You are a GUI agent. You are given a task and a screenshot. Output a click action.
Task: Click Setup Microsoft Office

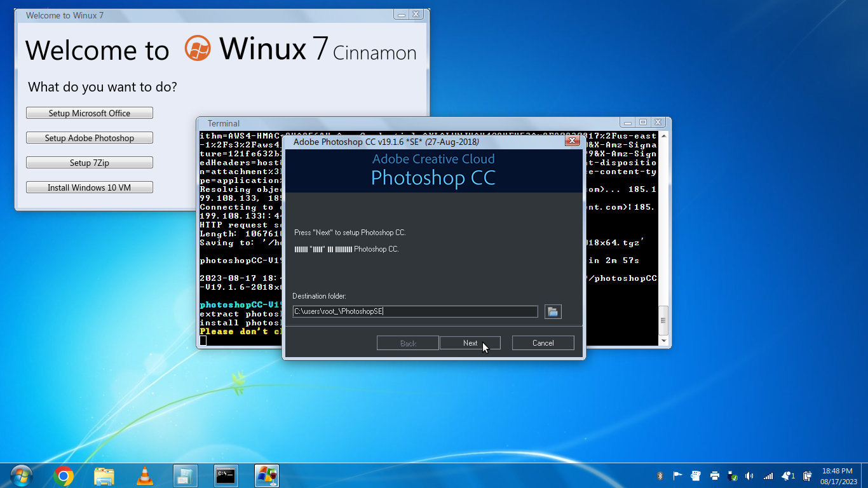click(90, 113)
